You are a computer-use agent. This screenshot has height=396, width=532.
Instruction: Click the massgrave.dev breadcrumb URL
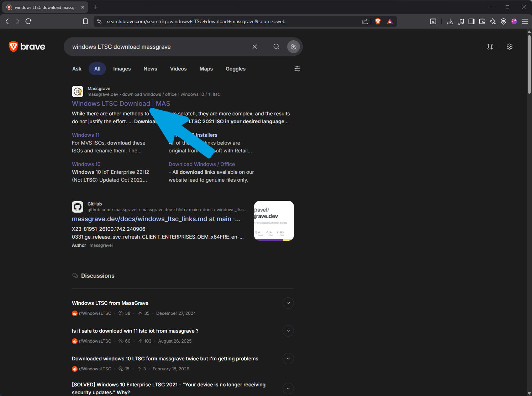click(154, 94)
